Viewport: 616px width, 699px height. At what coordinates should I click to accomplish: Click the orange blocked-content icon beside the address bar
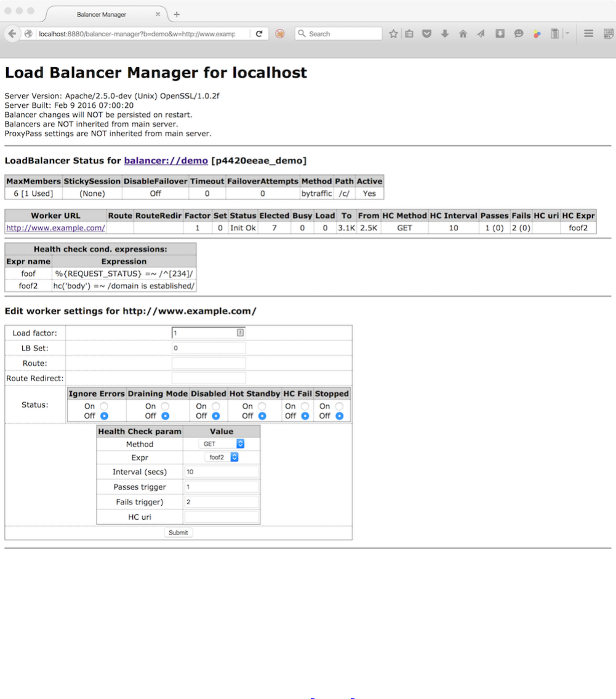(280, 34)
